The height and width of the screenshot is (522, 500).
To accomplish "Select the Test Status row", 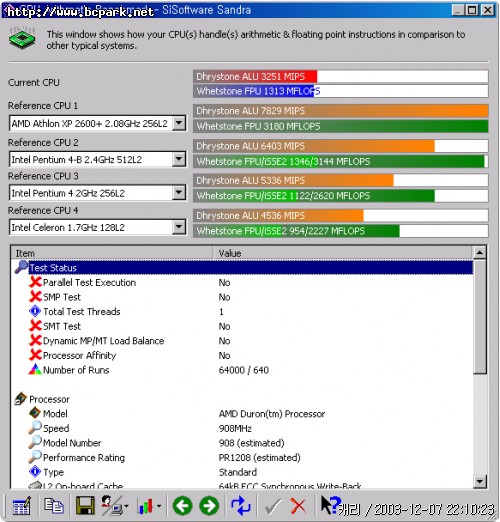I will click(251, 268).
